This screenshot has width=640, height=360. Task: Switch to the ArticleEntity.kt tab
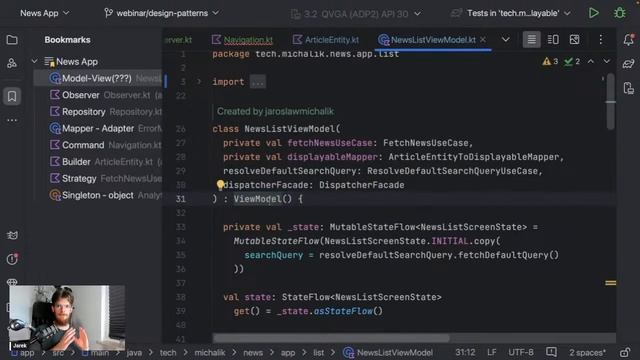coord(326,40)
